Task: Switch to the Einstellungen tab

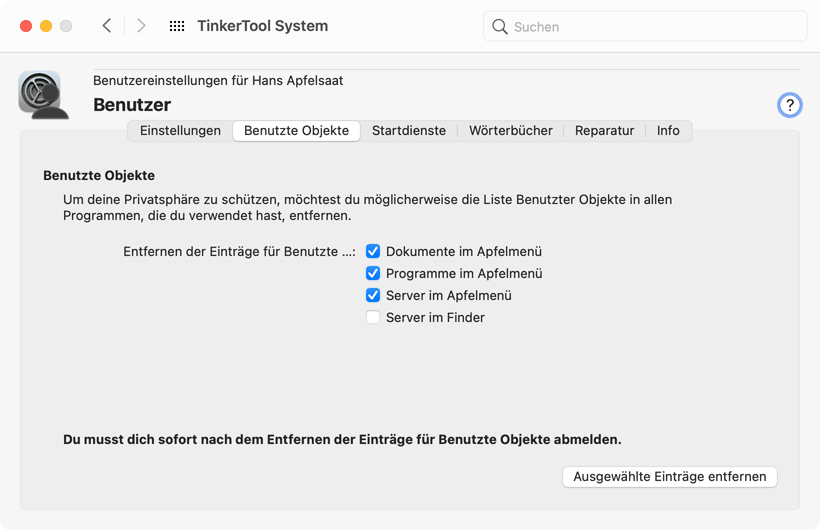Action: pyautogui.click(x=180, y=131)
